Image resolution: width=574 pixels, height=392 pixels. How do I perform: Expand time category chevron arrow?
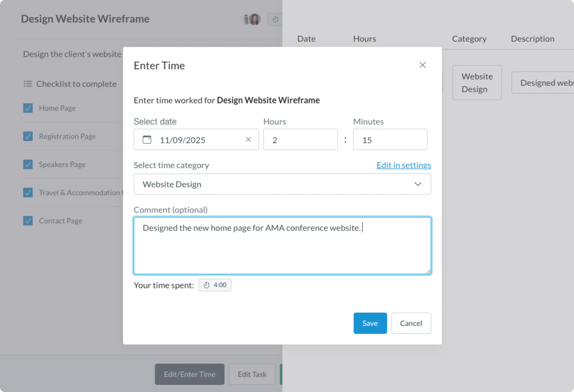[x=418, y=184]
